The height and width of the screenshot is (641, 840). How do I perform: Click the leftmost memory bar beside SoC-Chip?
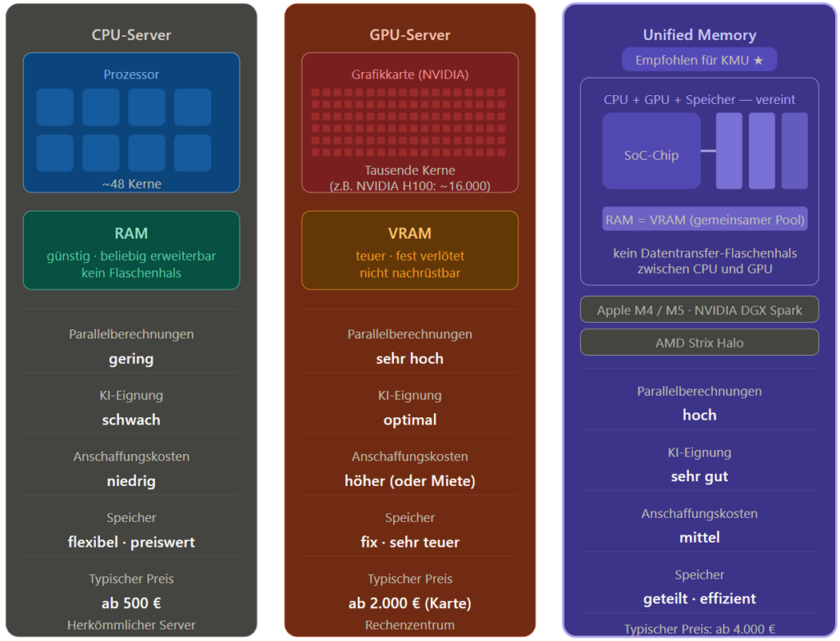[x=728, y=151]
